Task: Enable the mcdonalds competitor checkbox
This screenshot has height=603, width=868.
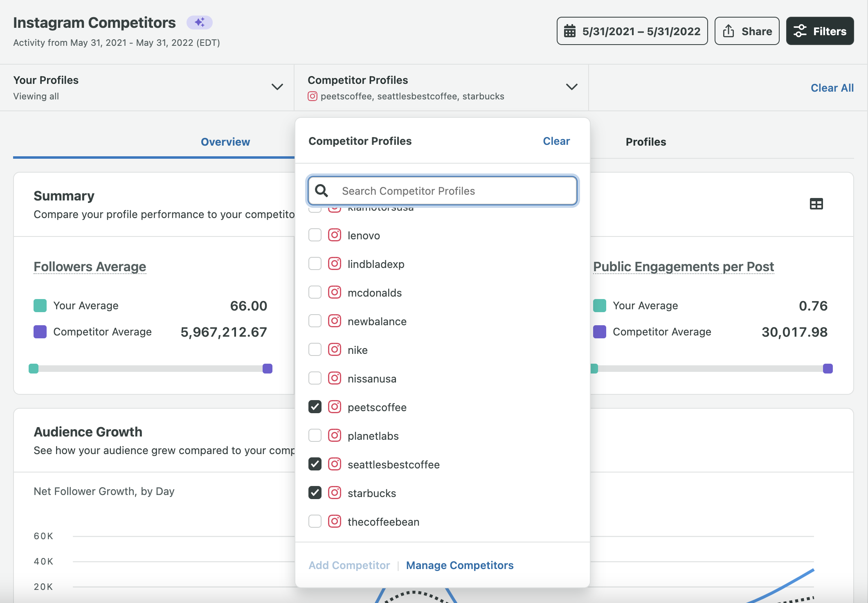Action: 315,292
